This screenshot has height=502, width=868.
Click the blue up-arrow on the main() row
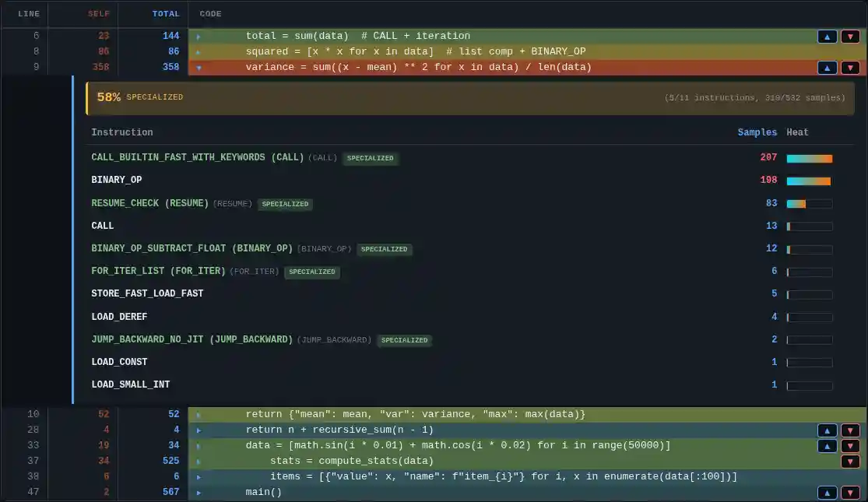828,492
